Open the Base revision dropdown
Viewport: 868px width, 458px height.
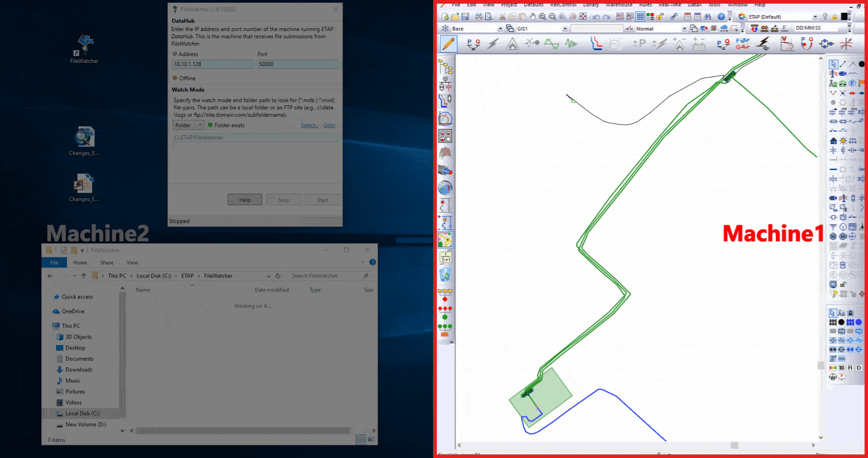click(x=501, y=28)
